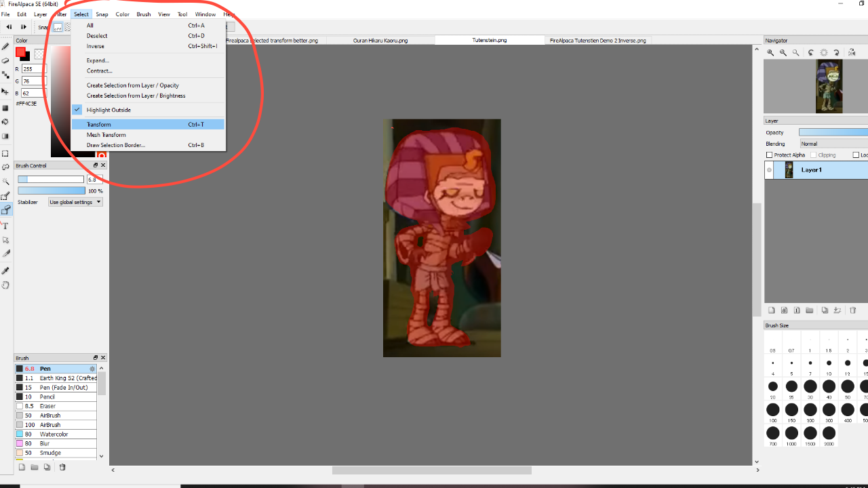Close the Brush panel

(x=103, y=358)
